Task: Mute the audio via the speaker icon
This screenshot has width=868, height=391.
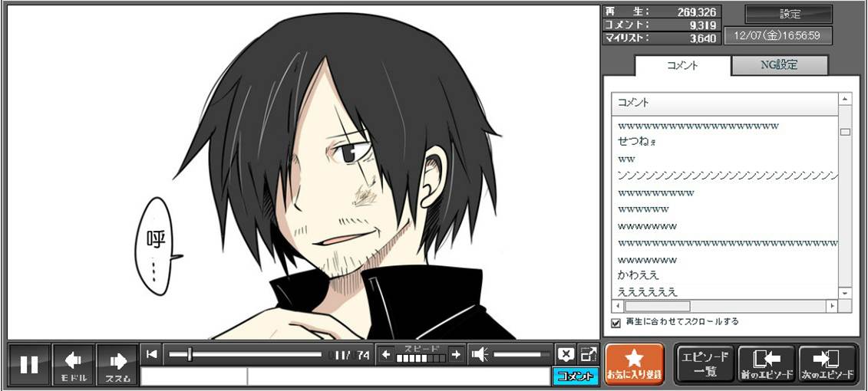Action: 480,354
